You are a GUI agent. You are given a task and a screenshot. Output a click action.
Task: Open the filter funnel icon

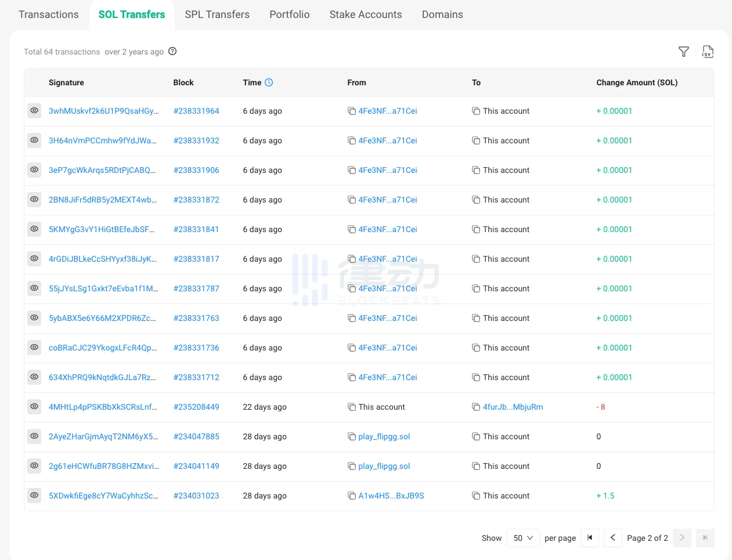684,52
